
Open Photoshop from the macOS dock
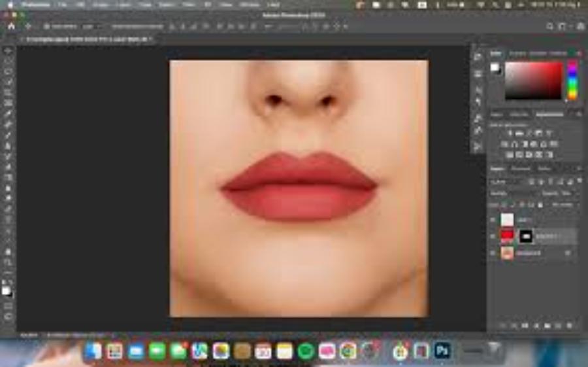[x=442, y=351]
